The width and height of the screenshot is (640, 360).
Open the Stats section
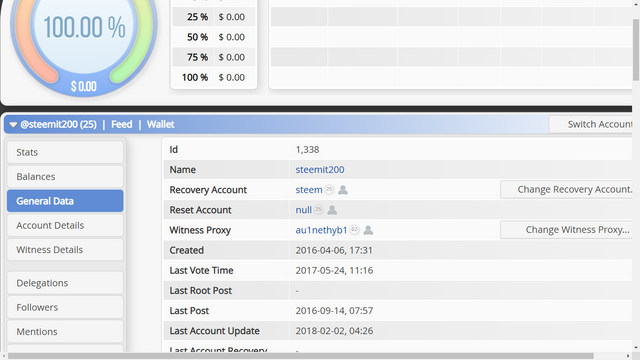click(x=65, y=152)
